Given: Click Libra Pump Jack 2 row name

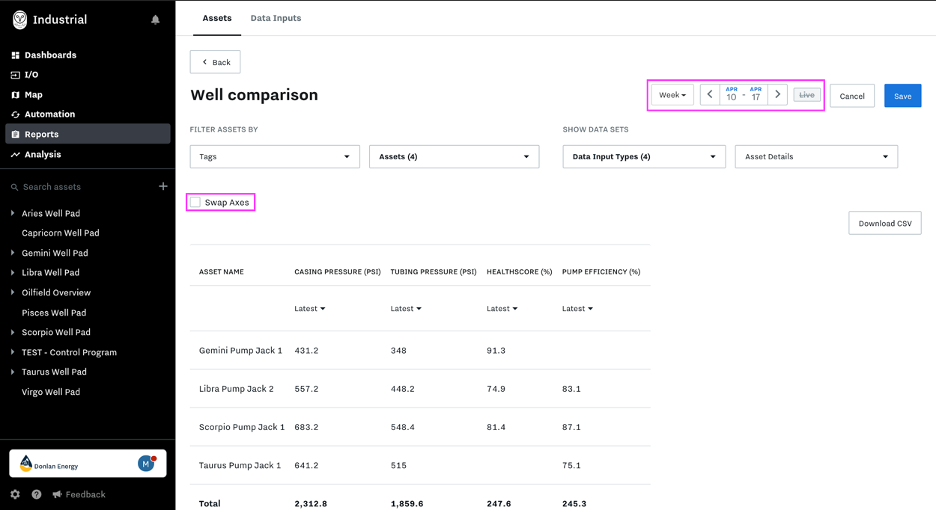Looking at the screenshot, I should (x=236, y=389).
